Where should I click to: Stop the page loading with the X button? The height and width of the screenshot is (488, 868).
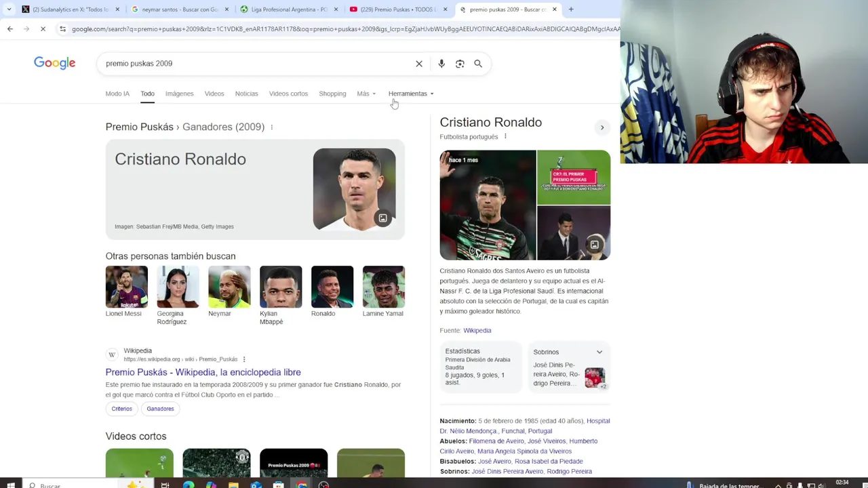(42, 28)
